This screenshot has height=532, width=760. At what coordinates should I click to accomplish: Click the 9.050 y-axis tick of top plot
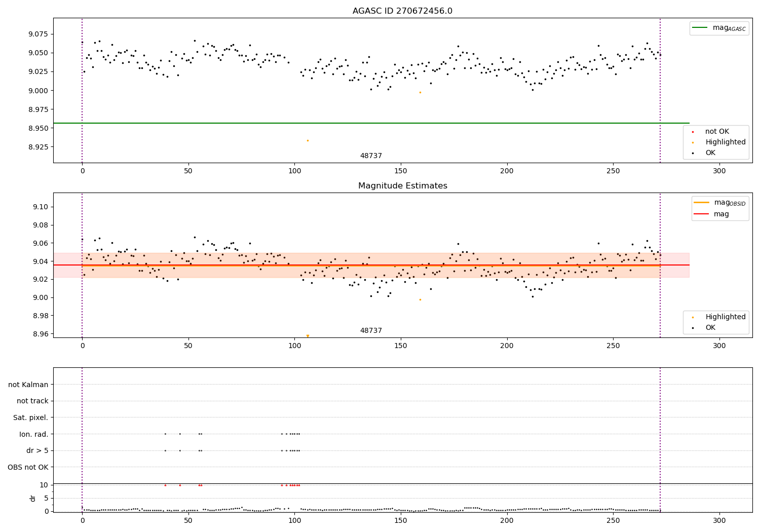(38, 53)
